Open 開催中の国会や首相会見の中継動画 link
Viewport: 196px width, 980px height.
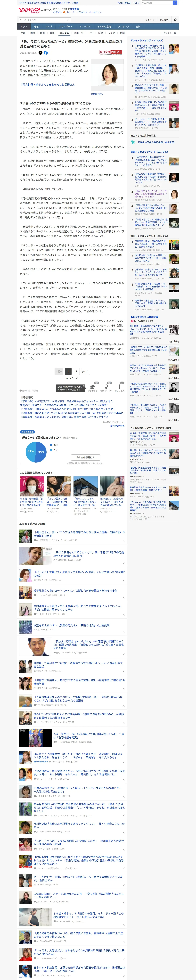(156, 142)
